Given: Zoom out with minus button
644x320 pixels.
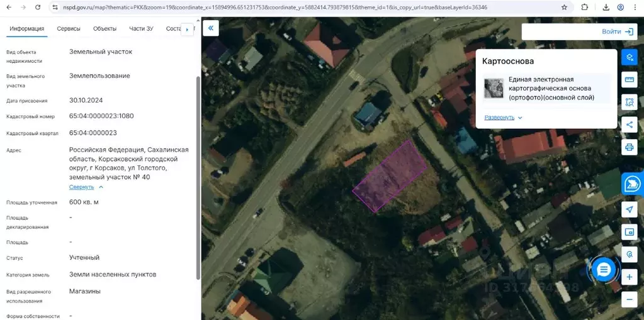Looking at the screenshot, I should point(629,299).
